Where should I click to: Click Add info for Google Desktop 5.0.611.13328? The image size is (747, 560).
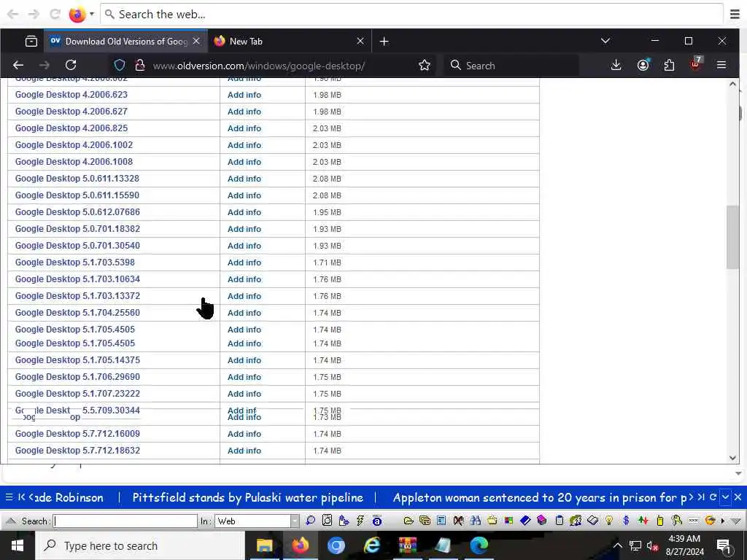point(244,179)
